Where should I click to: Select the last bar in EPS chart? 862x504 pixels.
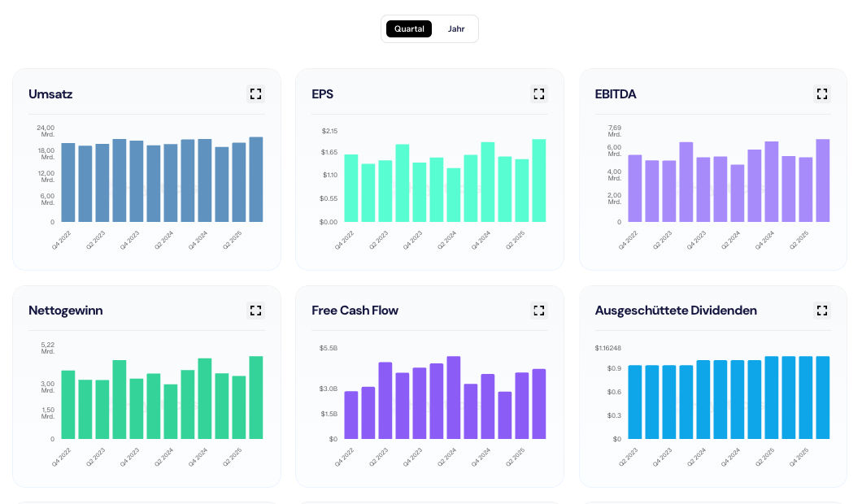[539, 180]
